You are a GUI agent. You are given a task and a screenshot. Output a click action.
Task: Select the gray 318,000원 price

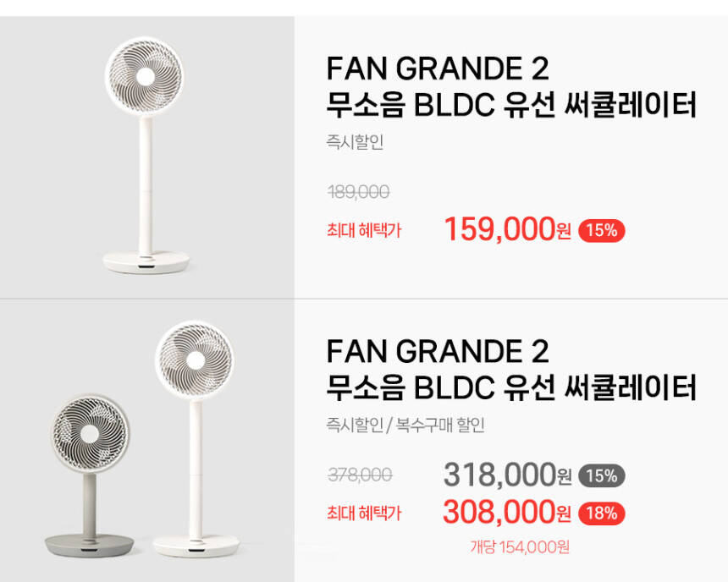click(507, 475)
